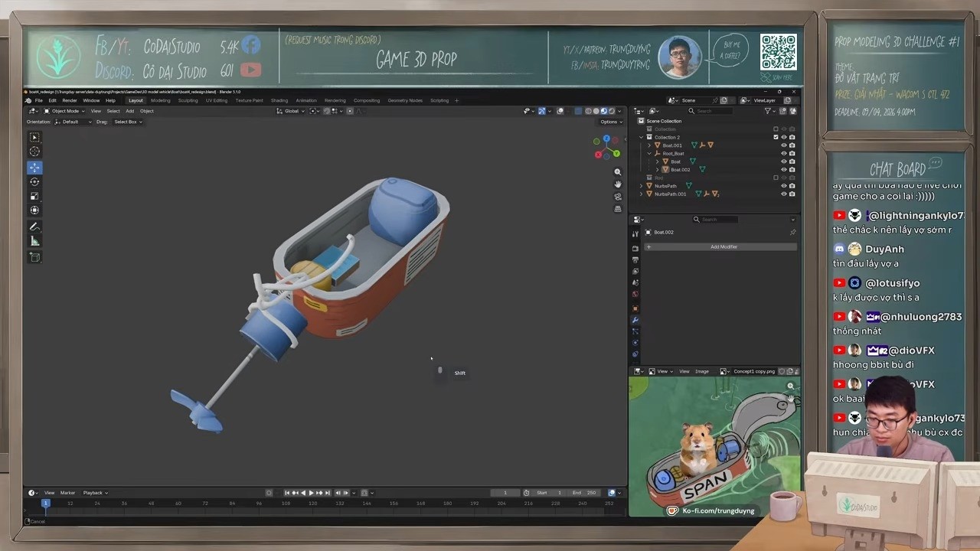
Task: Click the viewport zoom magnifier icon
Action: (618, 172)
